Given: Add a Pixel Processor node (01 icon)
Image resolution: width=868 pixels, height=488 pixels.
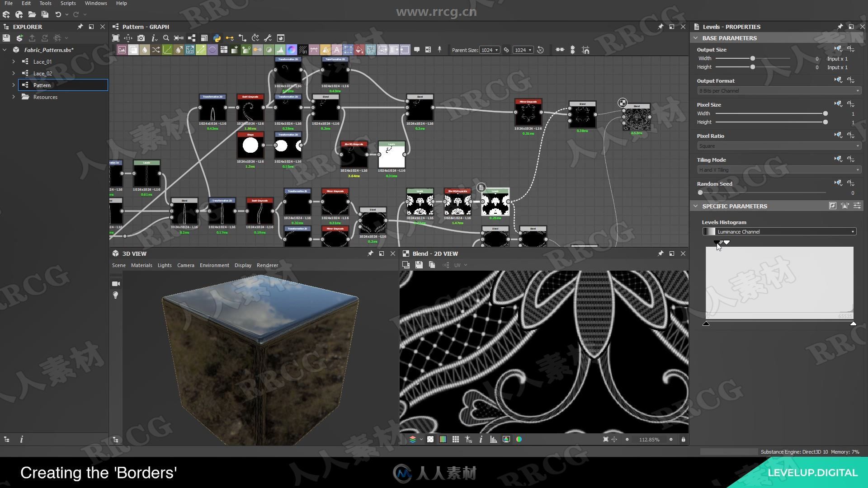Looking at the screenshot, I should (303, 50).
